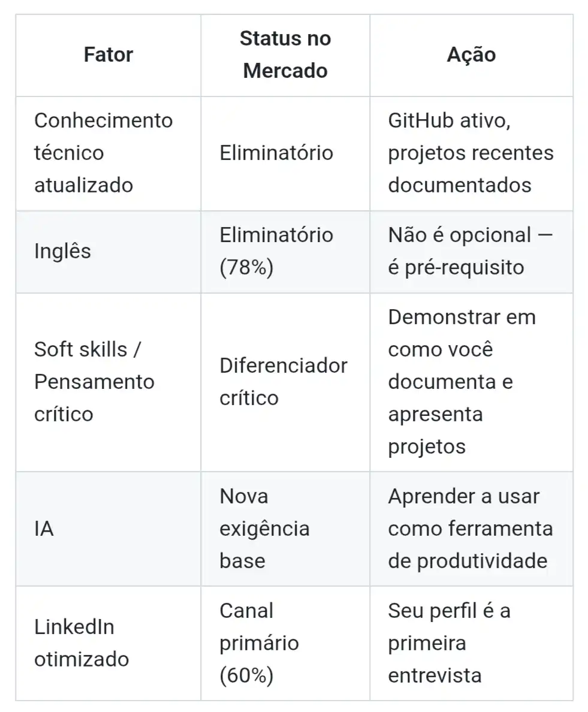This screenshot has height=712, width=588.
Task: Select the 'Diferenciador crítico' status cell
Action: 283,382
